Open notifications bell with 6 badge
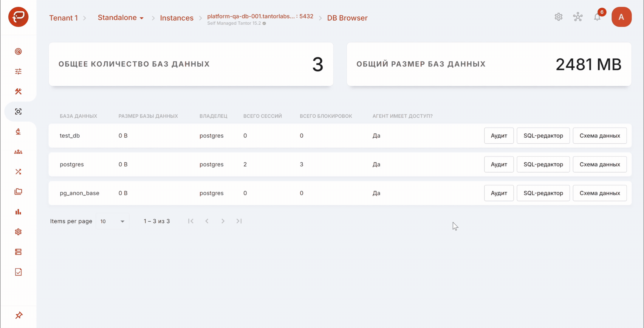The width and height of the screenshot is (644, 328). [597, 17]
